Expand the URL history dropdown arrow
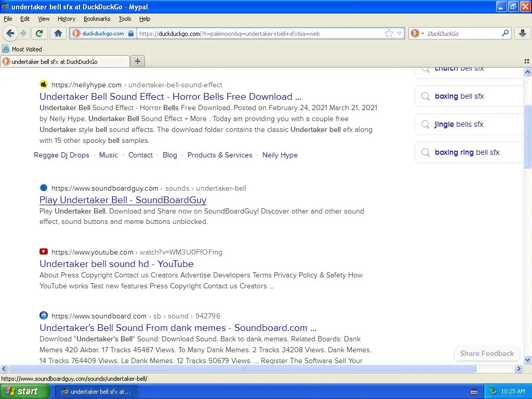532x399 pixels. 400,33
